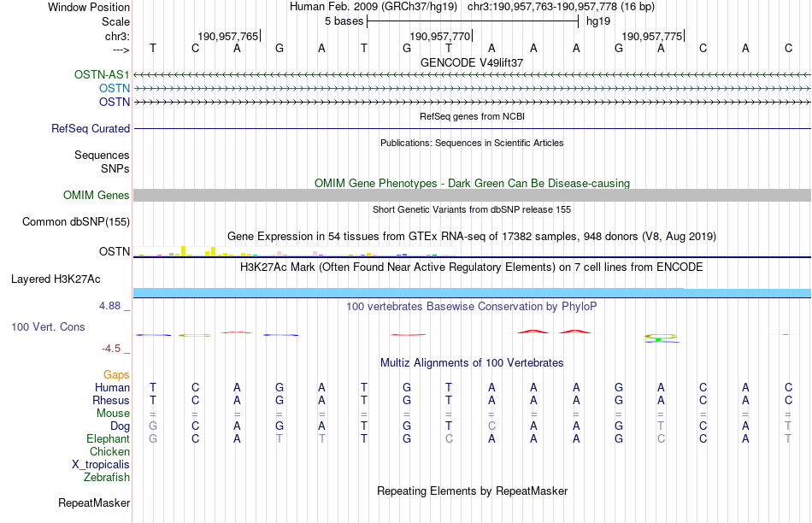Click the Dog alignment row label

pyautogui.click(x=121, y=426)
